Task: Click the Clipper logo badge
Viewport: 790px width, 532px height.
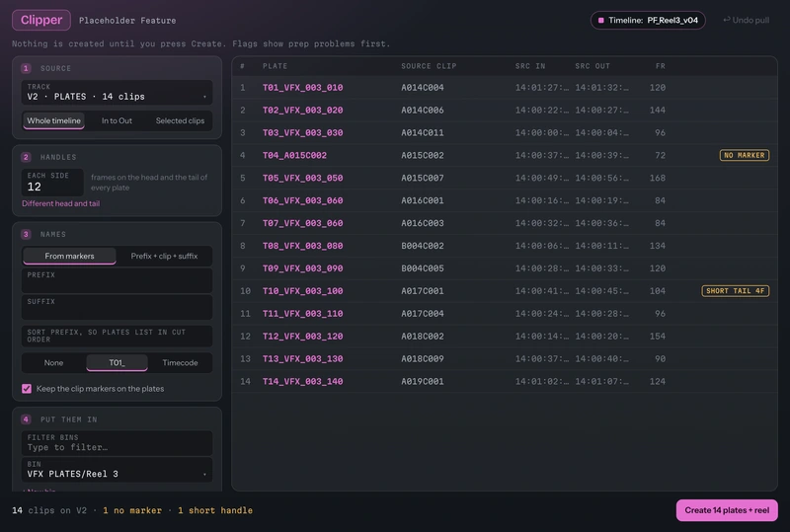Action: point(41,20)
